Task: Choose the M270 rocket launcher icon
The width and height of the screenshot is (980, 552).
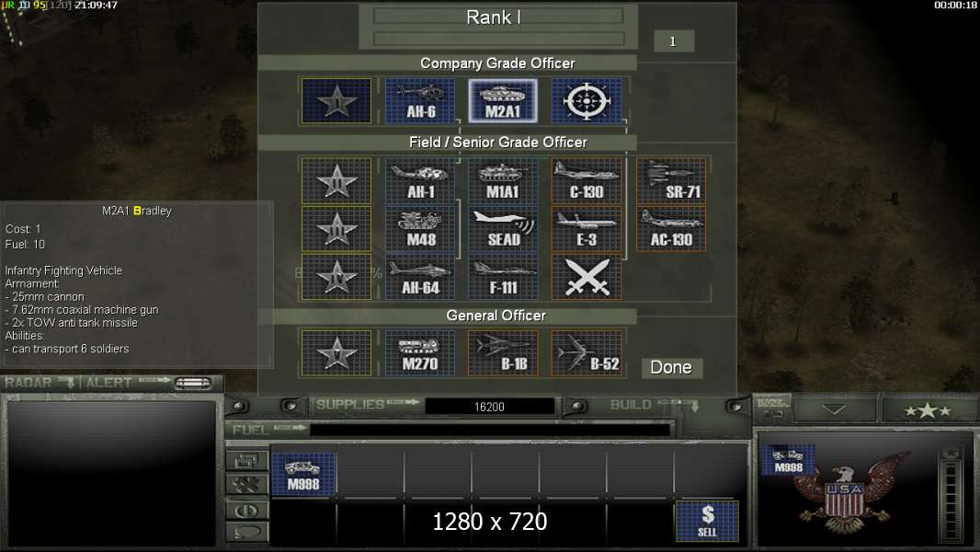Action: [x=420, y=353]
